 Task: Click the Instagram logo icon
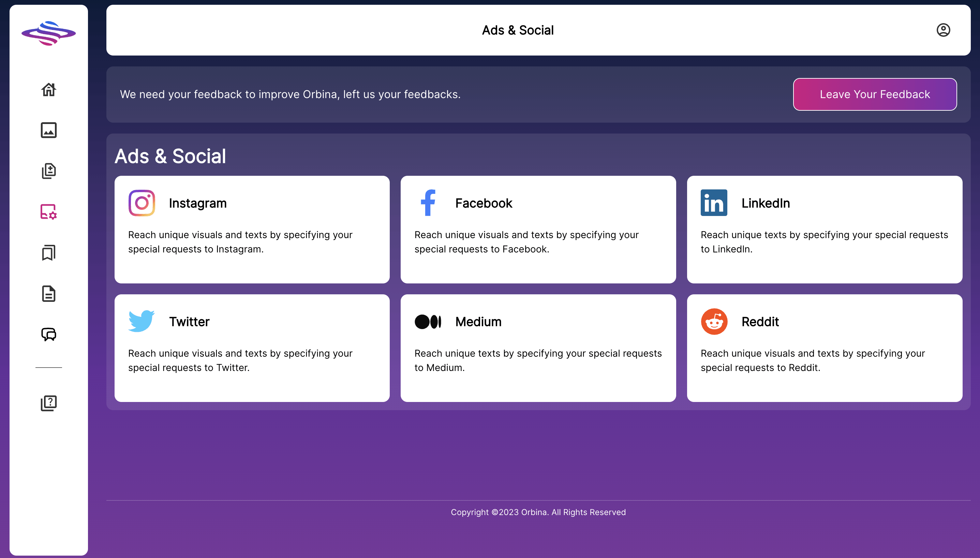(142, 203)
